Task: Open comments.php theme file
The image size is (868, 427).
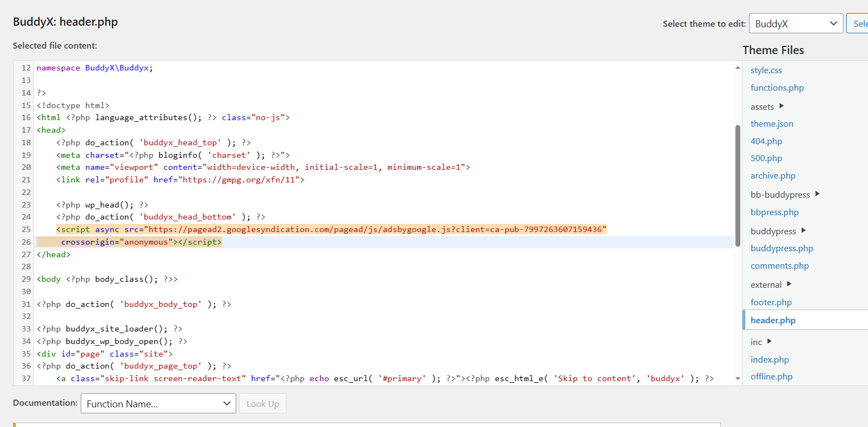Action: (x=780, y=266)
